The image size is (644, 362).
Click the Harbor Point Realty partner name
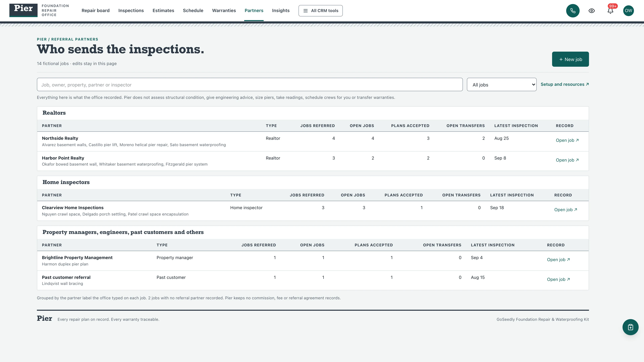pyautogui.click(x=63, y=158)
